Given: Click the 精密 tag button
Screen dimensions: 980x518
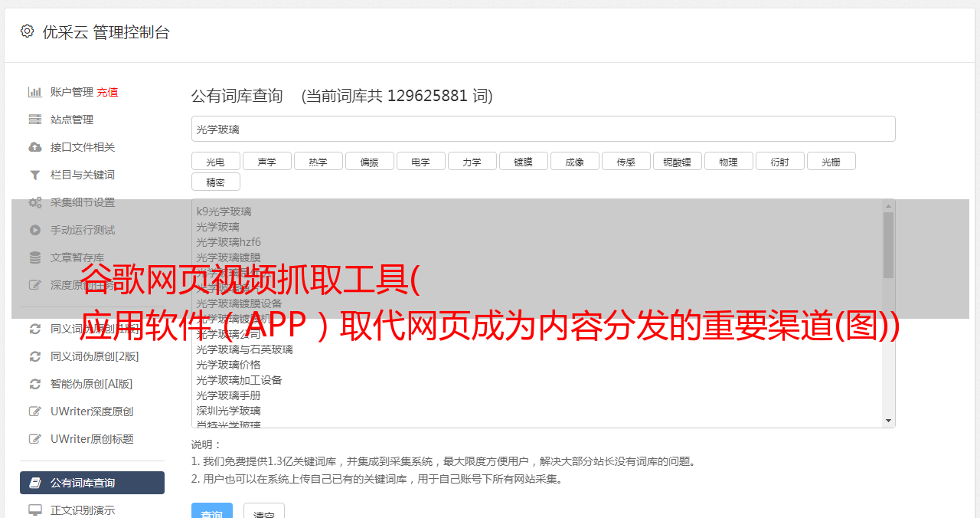Looking at the screenshot, I should pos(215,182).
